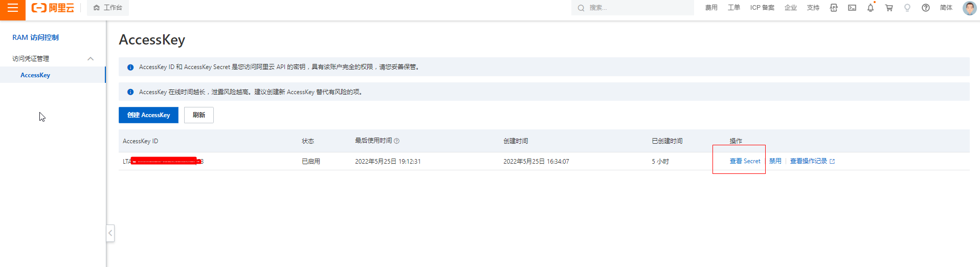
Task: Open the app download icon
Action: [833, 8]
